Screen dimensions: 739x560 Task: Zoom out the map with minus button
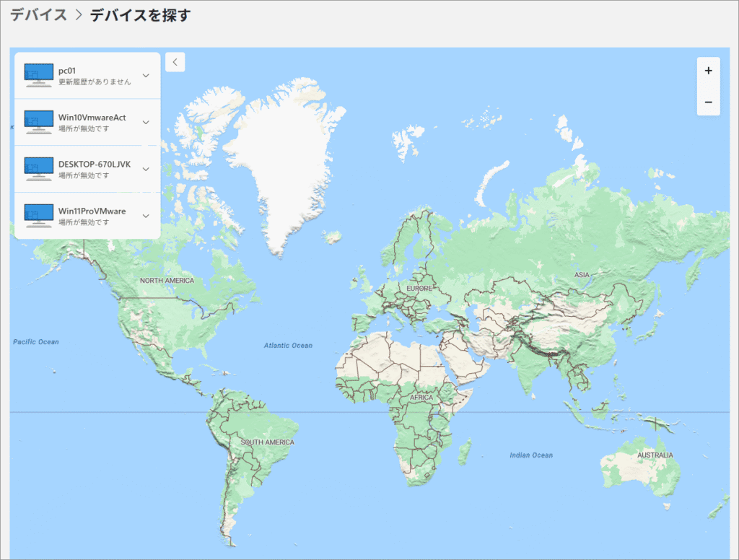(x=708, y=102)
